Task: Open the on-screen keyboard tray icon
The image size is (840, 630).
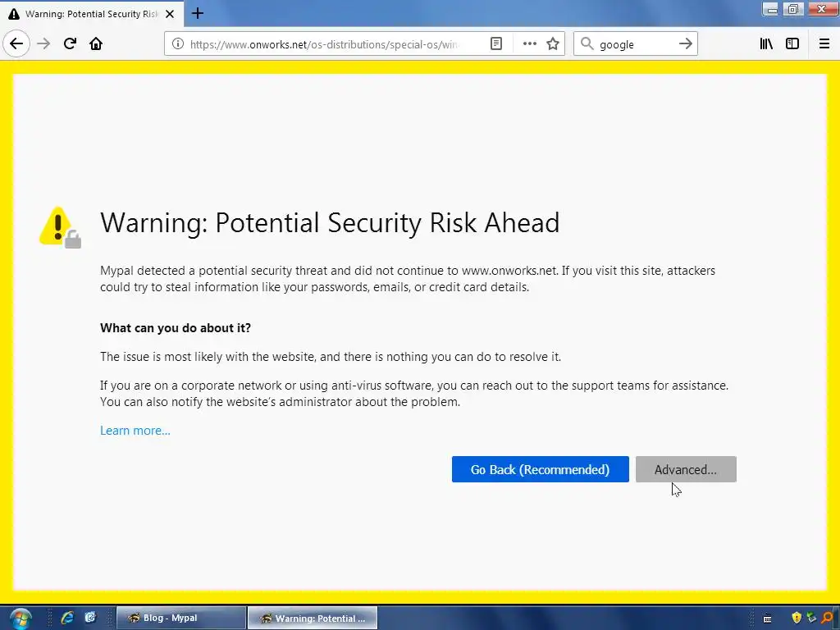Action: (x=767, y=619)
